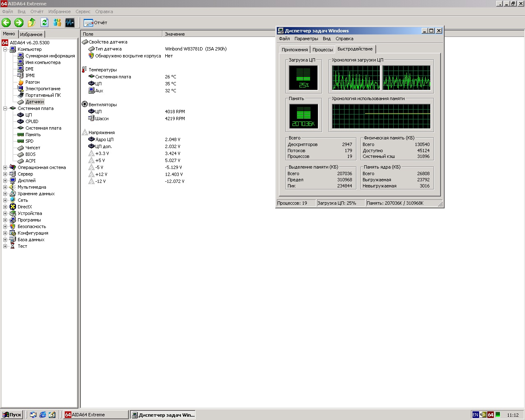Open the Параметры menu in Task Manager
Viewport: 525px width, 420px height.
coord(306,39)
